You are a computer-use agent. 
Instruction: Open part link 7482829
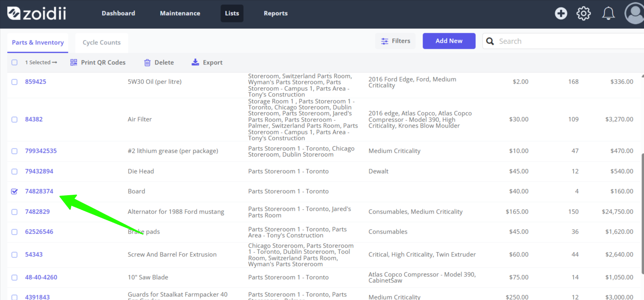(x=37, y=212)
